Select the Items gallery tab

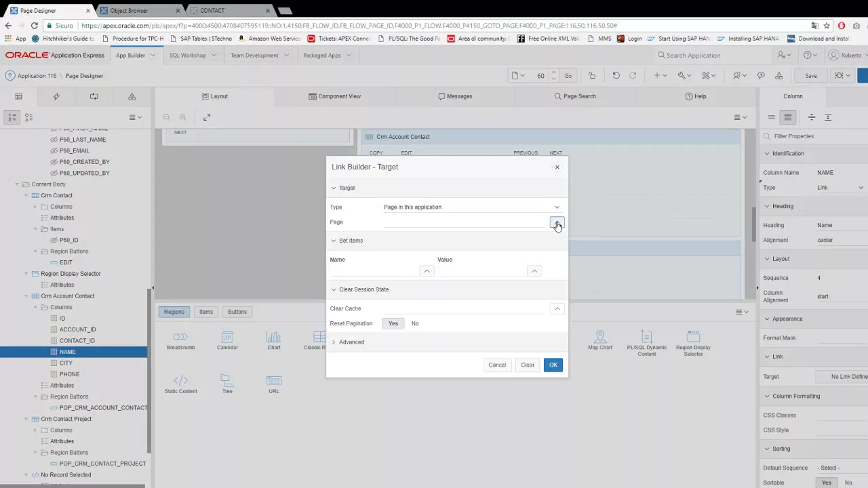pyautogui.click(x=206, y=312)
